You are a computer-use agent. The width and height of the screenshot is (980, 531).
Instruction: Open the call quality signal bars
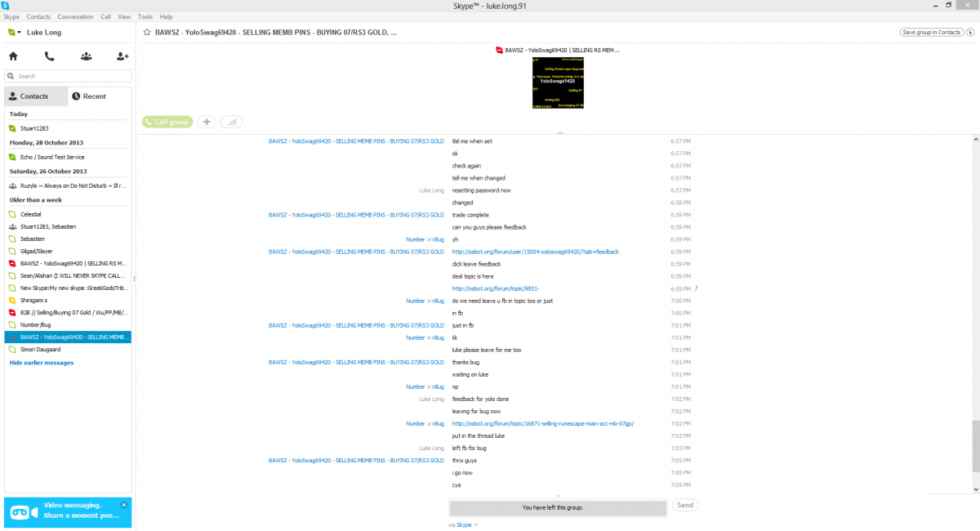tap(231, 122)
